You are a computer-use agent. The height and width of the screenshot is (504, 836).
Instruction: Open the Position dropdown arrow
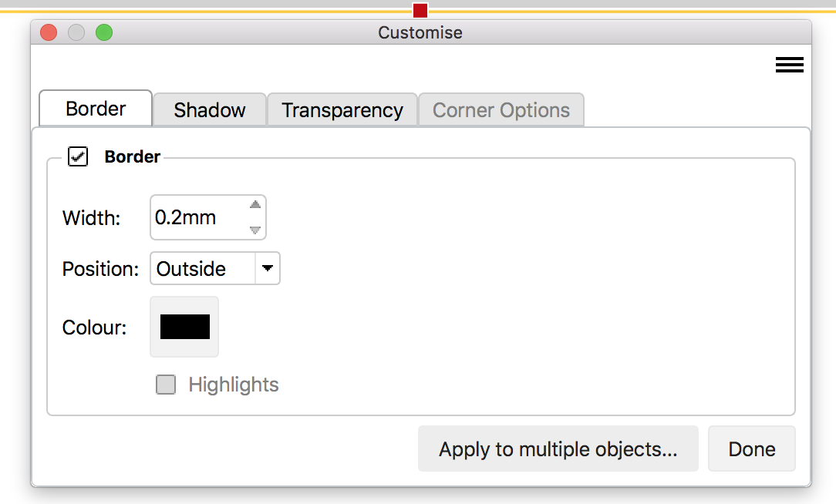point(267,269)
